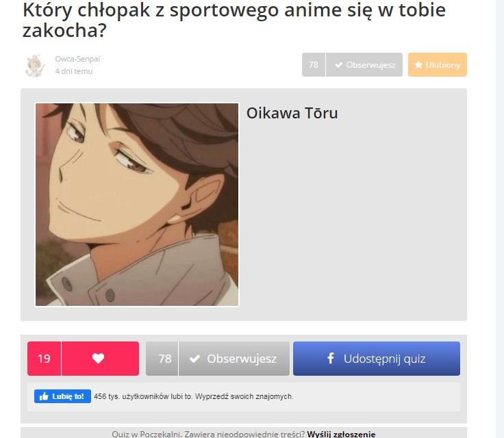This screenshot has width=504, height=438.
Task: Click the 19 likes counter
Action: click(44, 359)
